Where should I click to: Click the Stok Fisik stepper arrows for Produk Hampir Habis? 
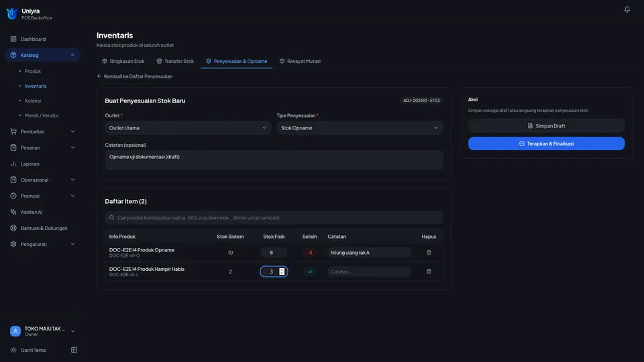click(x=282, y=271)
